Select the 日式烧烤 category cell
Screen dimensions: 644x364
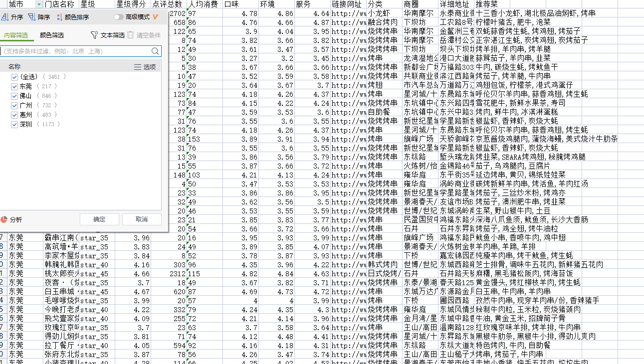(384, 274)
